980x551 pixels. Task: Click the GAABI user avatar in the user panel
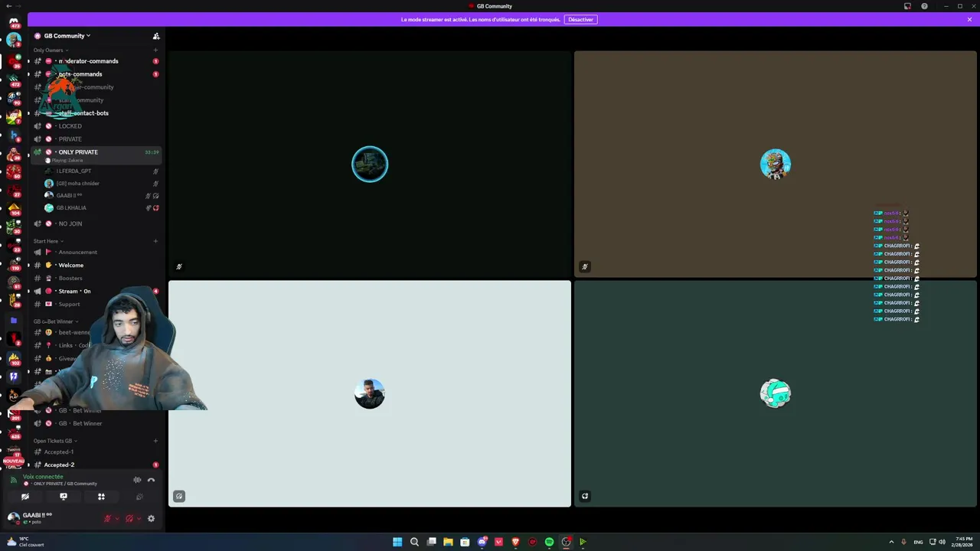pyautogui.click(x=13, y=518)
